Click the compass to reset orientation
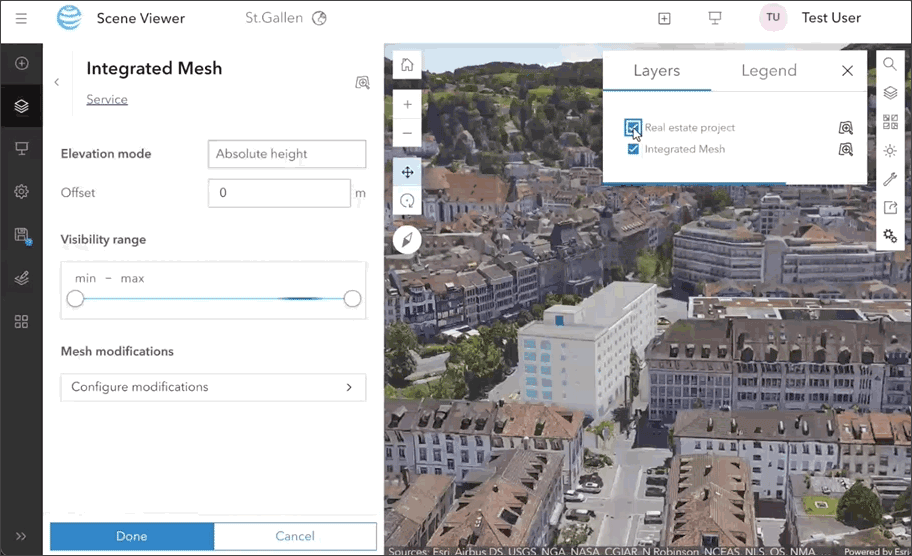The width and height of the screenshot is (912, 556). pyautogui.click(x=407, y=240)
